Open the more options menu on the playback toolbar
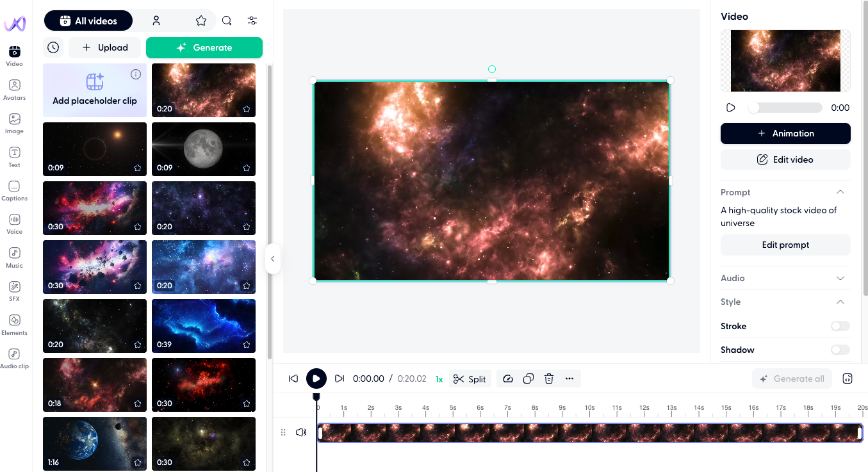 click(x=569, y=378)
